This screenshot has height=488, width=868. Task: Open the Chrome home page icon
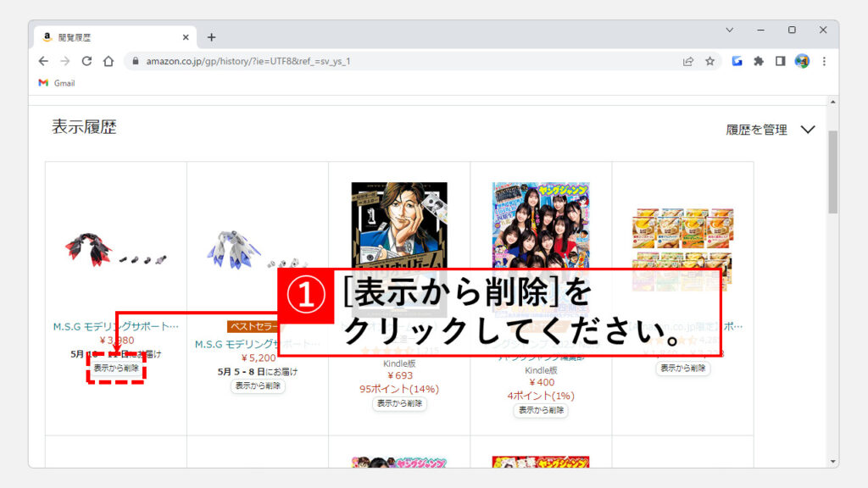(108, 61)
